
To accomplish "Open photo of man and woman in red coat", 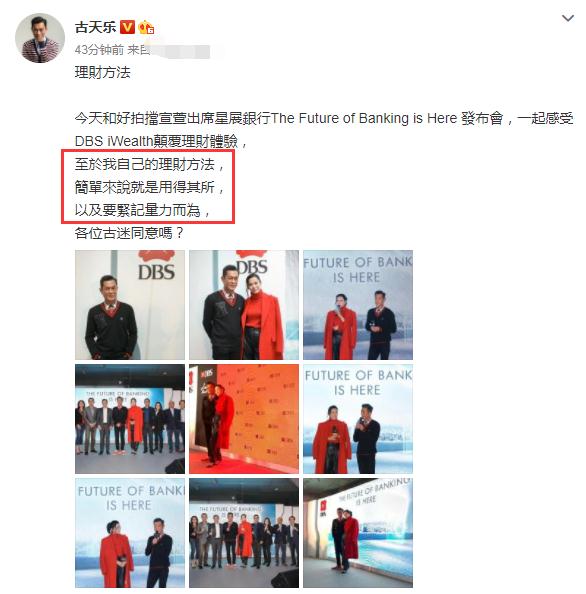I will click(244, 305).
